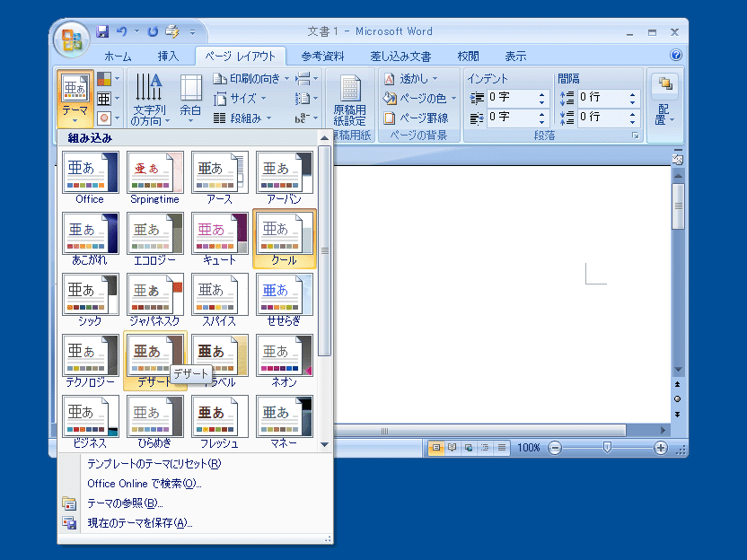Image resolution: width=747 pixels, height=560 pixels.
Task: Switch to web layout view
Action: (469, 448)
